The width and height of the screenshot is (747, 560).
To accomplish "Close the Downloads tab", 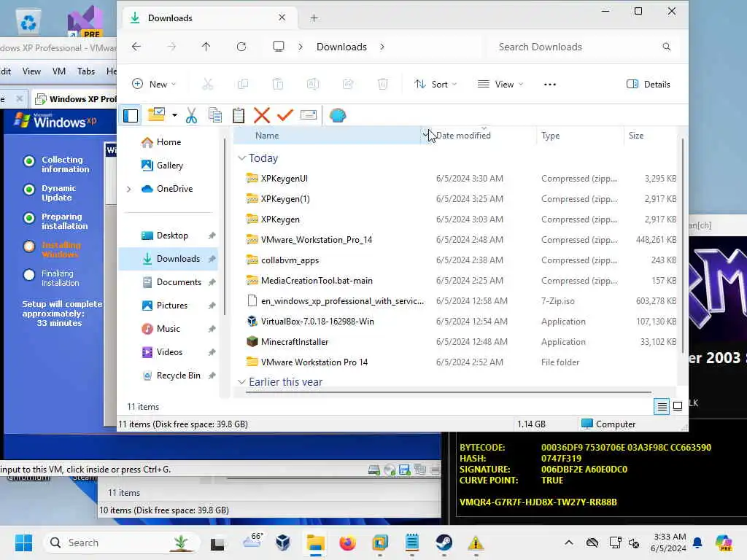I will click(282, 17).
